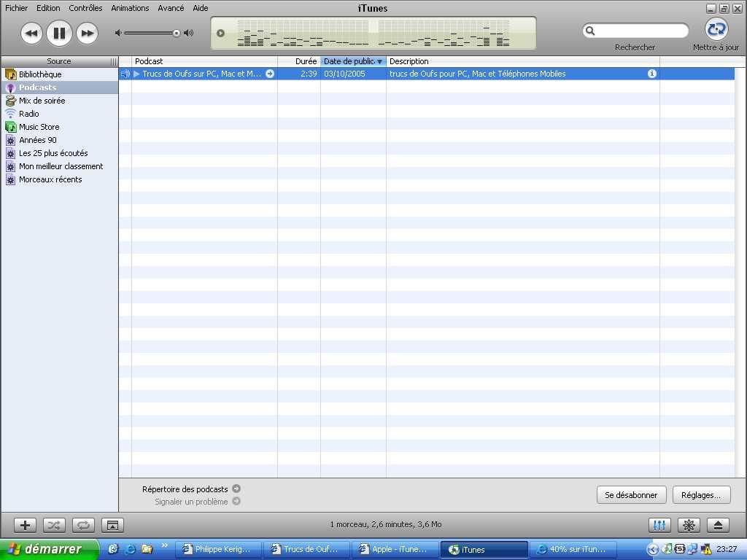Expand the Trucs de Oufs podcast disclosure triangle
Viewport: 747px width, 560px height.
136,74
